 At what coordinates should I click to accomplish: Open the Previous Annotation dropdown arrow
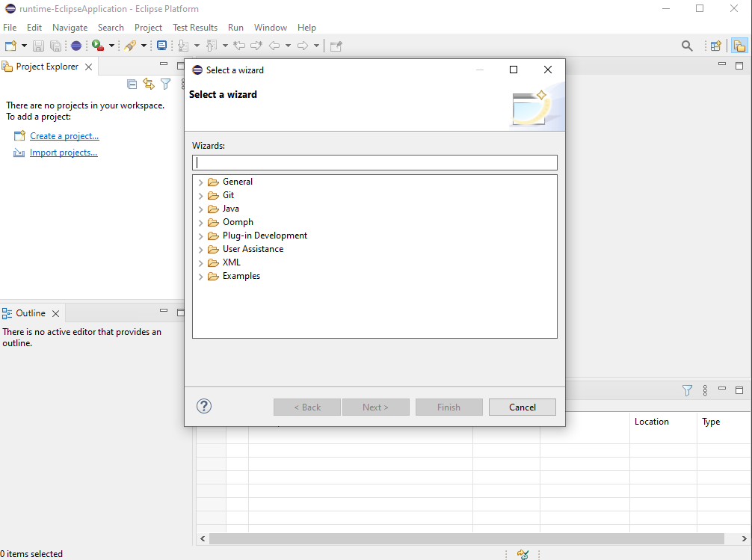coord(225,46)
